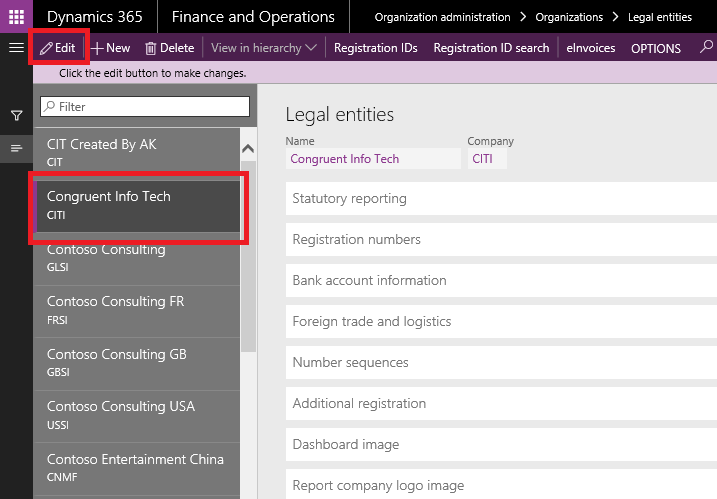Screen dimensions: 717x499
Task: Expand the Statutory reporting section
Action: 501,199
